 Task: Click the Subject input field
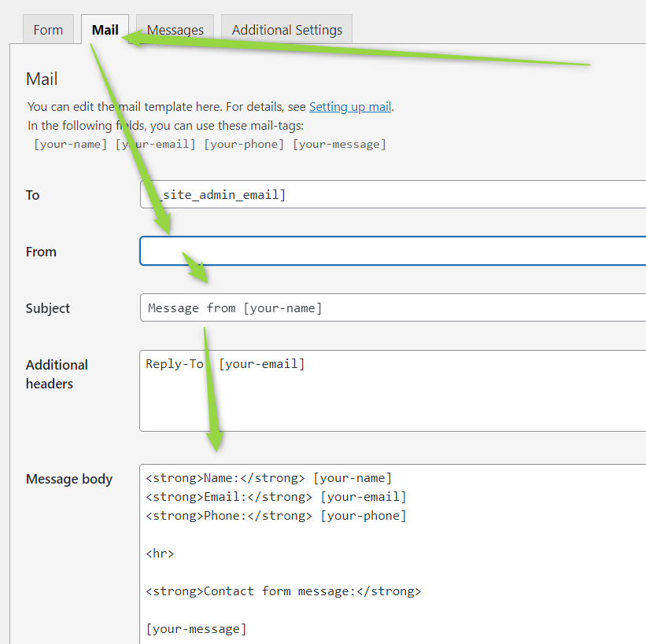pos(393,307)
